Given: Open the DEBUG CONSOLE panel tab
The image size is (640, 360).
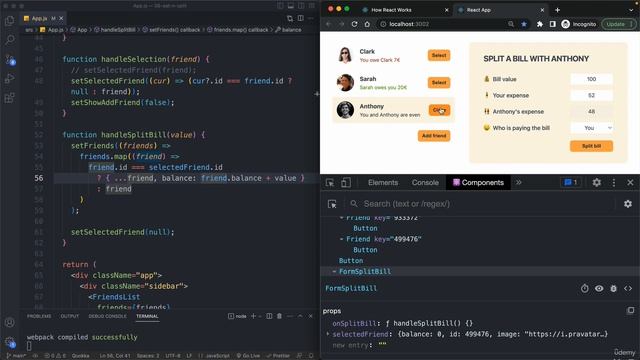Looking at the screenshot, I should pos(107,316).
